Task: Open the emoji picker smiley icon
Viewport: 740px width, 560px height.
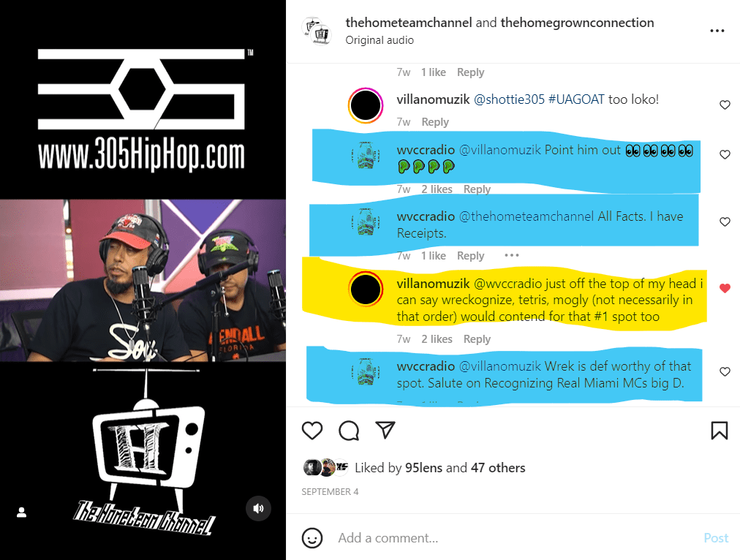Action: coord(312,538)
